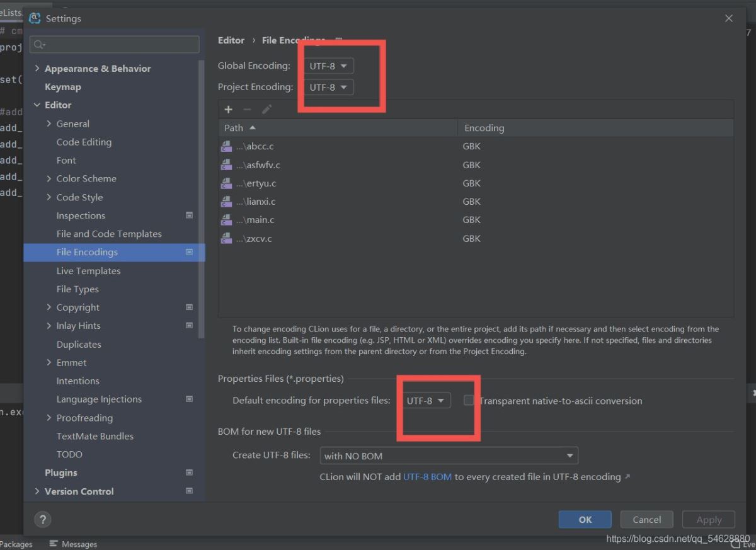
Task: Click the CLion logo in Settings title bar
Action: [35, 18]
